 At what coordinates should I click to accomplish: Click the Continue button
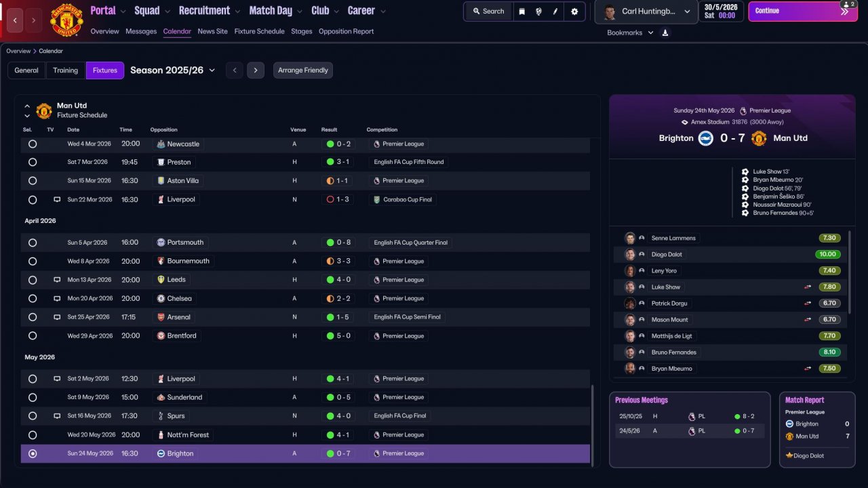tap(802, 11)
